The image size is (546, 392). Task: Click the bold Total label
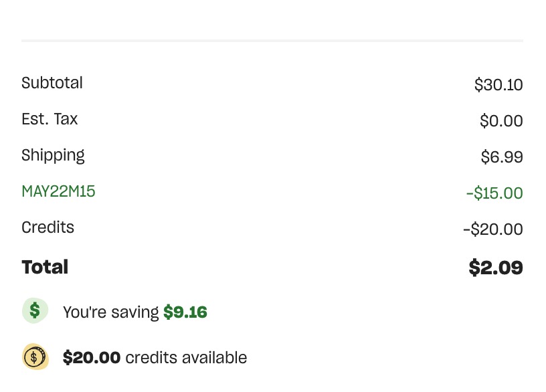pos(45,267)
